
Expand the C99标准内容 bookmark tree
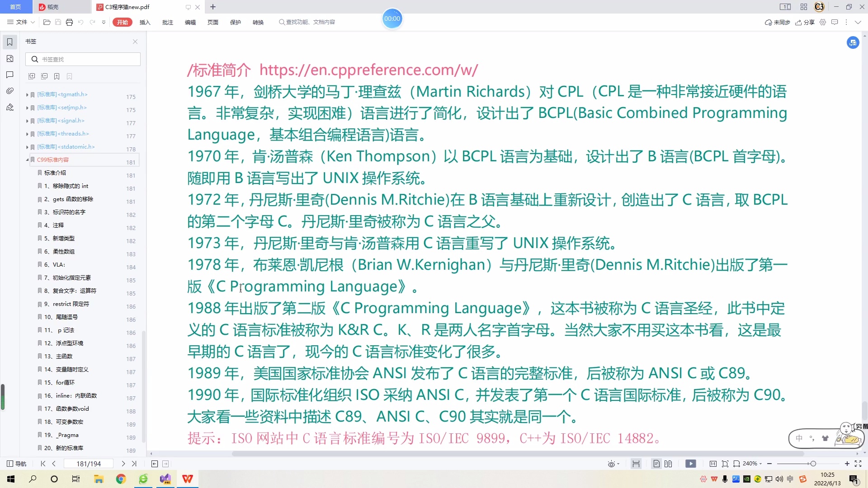click(x=27, y=160)
